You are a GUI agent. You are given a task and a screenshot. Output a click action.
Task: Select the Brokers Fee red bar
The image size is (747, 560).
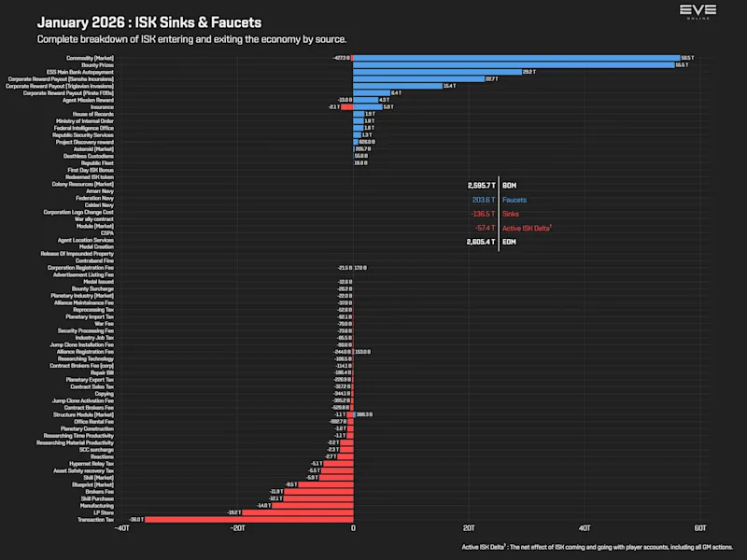click(x=318, y=492)
